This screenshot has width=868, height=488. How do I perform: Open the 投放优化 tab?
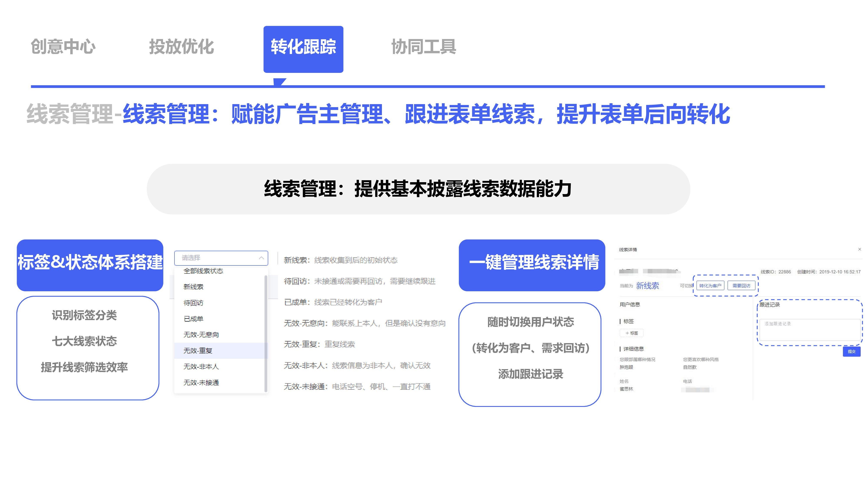pyautogui.click(x=181, y=47)
